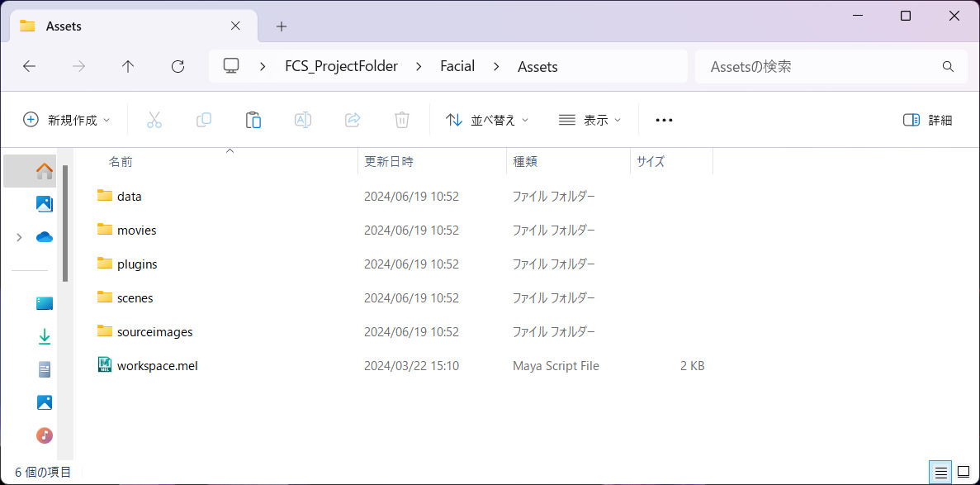Toggle the 詳細 details pane
Screen dimensions: 980x485
tap(928, 120)
